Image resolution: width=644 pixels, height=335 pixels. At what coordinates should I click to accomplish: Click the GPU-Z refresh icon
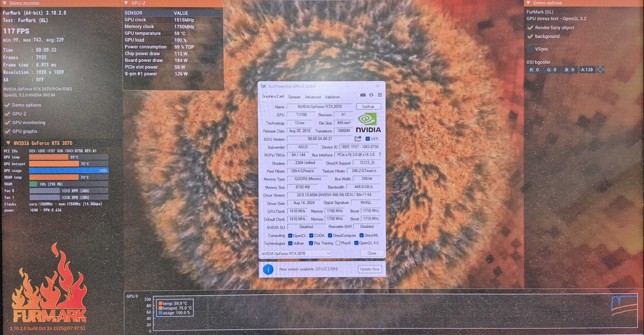click(x=371, y=95)
